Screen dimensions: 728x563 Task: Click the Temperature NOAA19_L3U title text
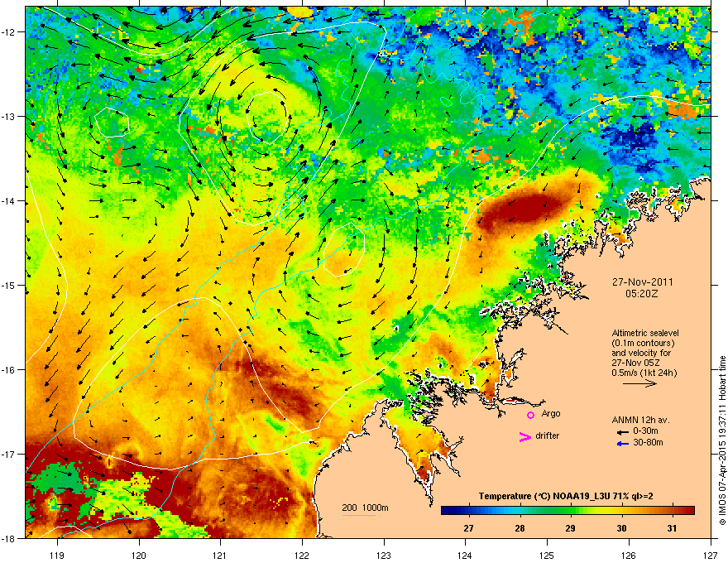[566, 496]
